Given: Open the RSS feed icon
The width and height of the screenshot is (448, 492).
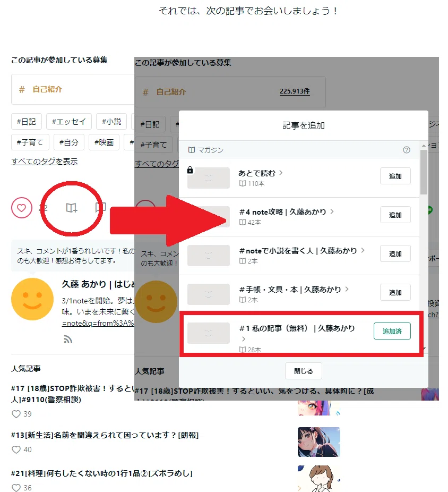Looking at the screenshot, I should (x=68, y=340).
